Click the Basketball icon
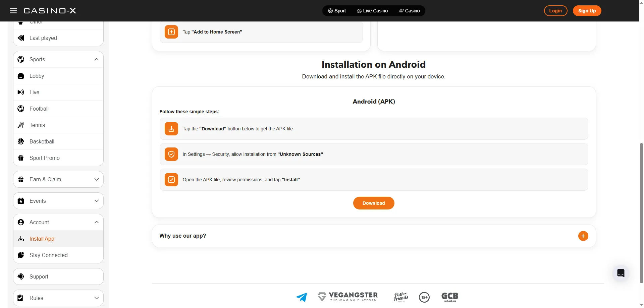 pyautogui.click(x=21, y=141)
